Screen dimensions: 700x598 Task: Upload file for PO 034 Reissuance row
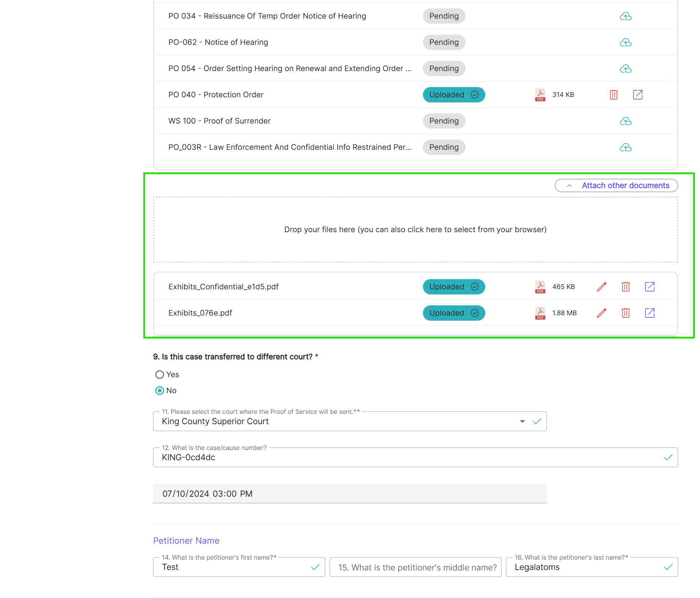click(626, 16)
